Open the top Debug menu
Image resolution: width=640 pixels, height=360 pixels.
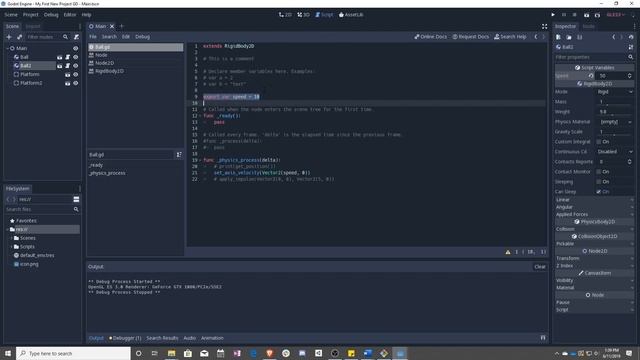(x=51, y=15)
